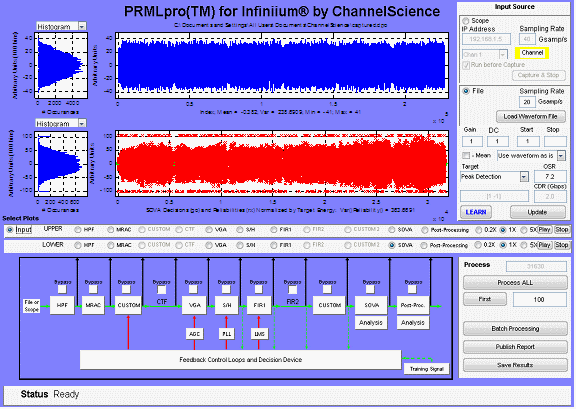Click Stop in the UPPER plot row
The height and width of the screenshot is (409, 576).
561,230
